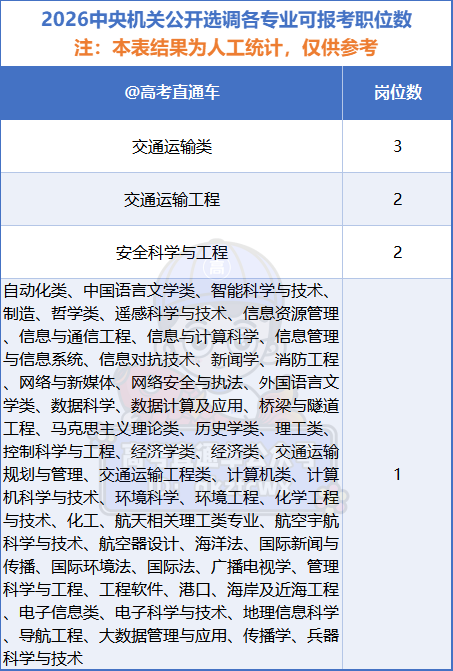Click the count 2 for 交通运输工程
The height and width of the screenshot is (671, 453).
click(397, 199)
